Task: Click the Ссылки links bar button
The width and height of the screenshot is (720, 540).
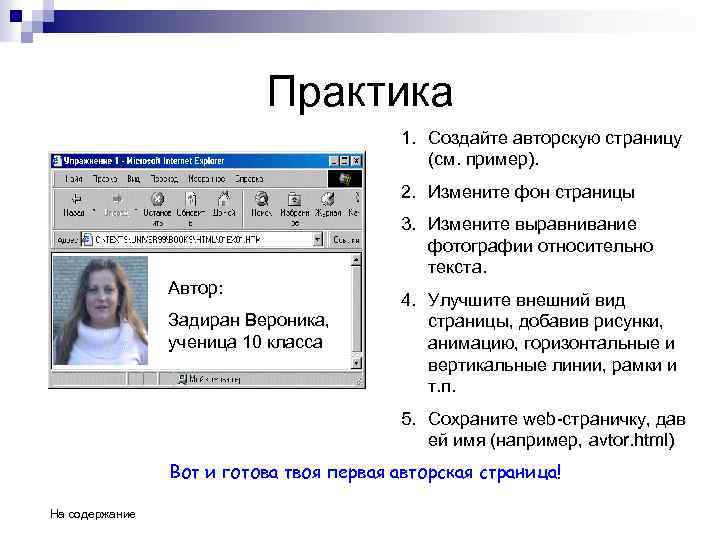Action: pyautogui.click(x=346, y=240)
